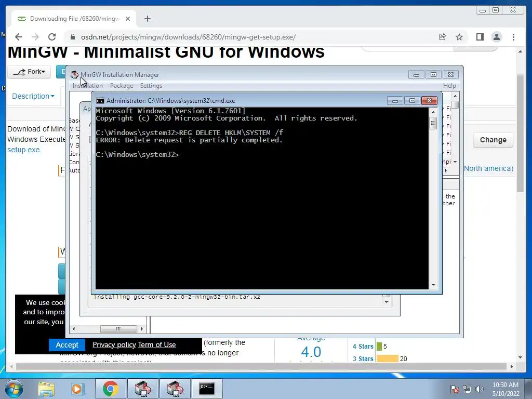Select the Downloading File tab

(74, 19)
